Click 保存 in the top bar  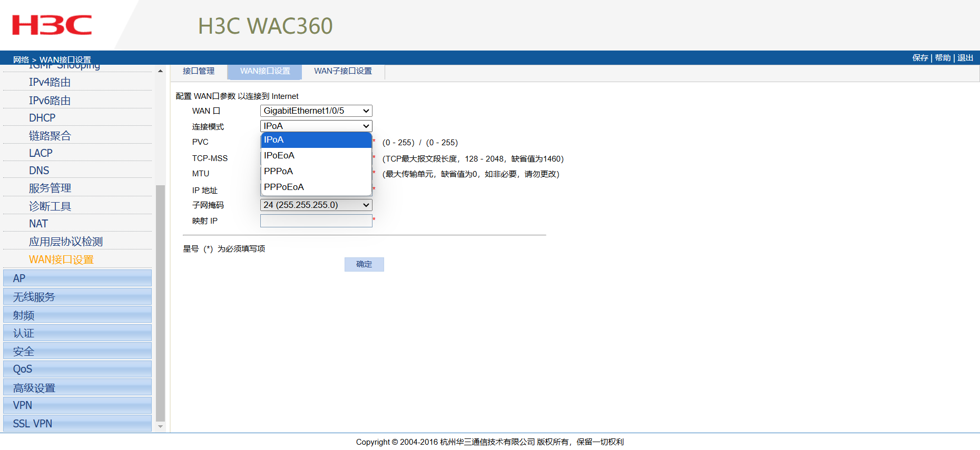(920, 58)
